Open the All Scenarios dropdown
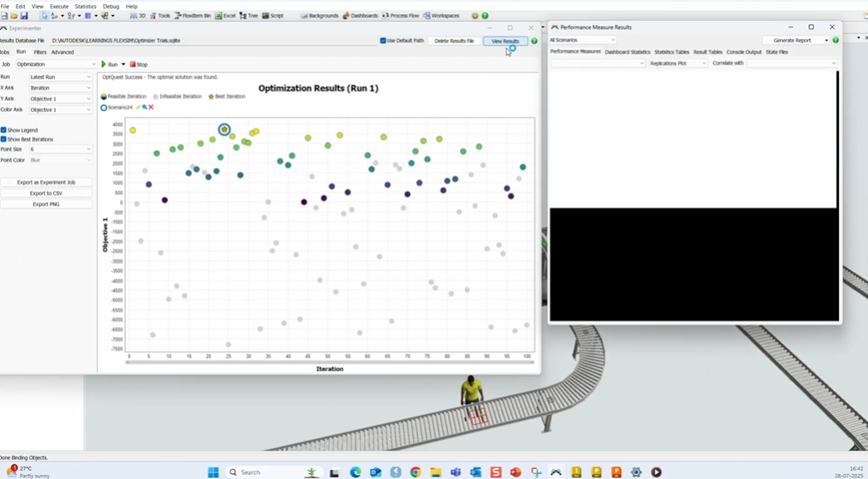Screen dimensions: 868x479 coord(582,40)
